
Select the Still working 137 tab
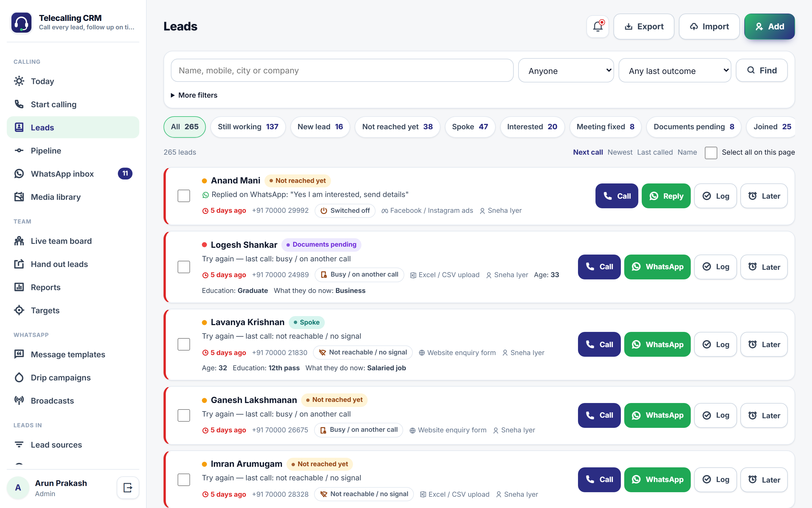coord(248,127)
